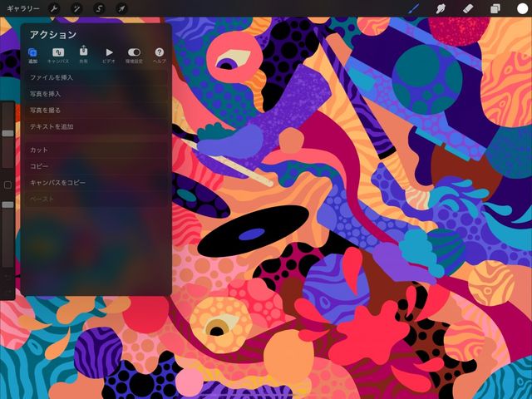Select the Smudge finger tool

pos(441,8)
